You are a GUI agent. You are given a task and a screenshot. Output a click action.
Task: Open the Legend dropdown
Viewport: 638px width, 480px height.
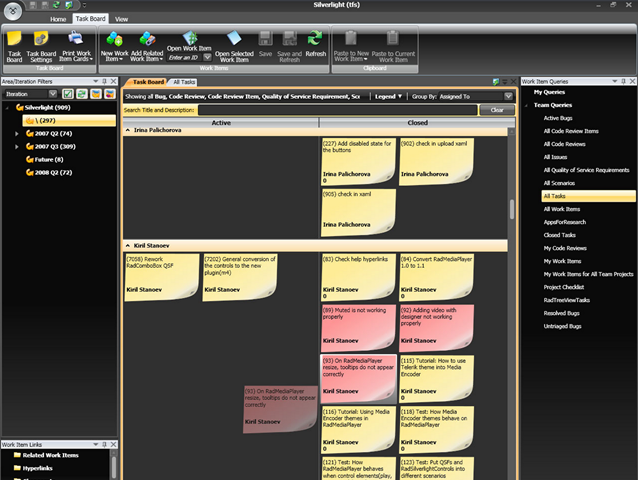coord(388,96)
